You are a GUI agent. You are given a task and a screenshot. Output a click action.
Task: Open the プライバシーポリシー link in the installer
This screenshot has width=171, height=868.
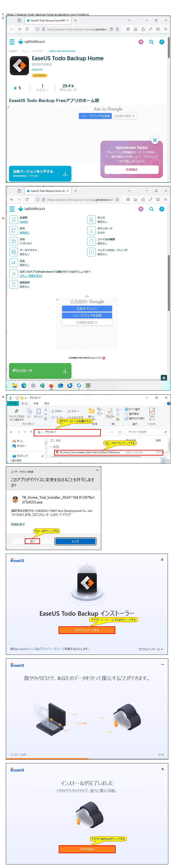51,649
